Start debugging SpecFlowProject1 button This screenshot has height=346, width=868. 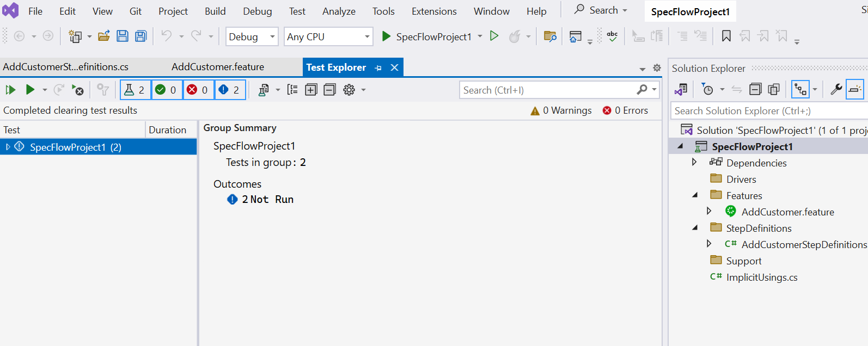pos(426,36)
